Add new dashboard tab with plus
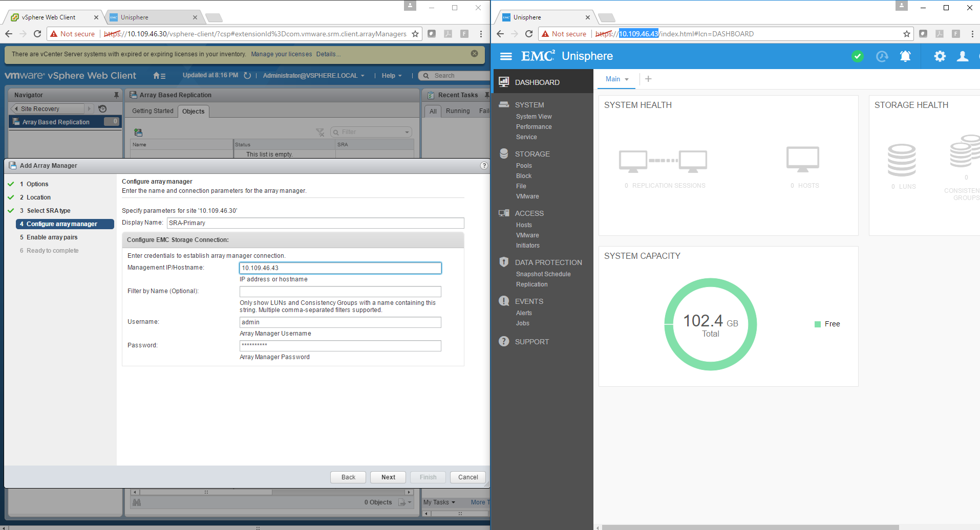Viewport: 980px width, 530px height. point(648,79)
